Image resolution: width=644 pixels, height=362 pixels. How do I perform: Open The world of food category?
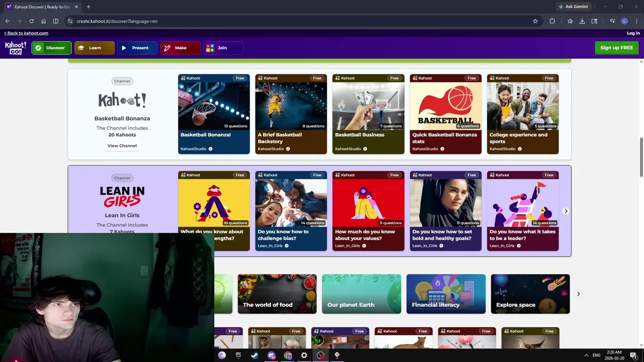pos(277,294)
